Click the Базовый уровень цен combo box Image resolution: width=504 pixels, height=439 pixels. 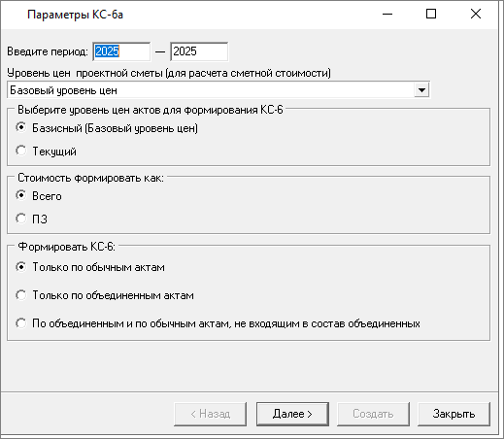coord(218,90)
